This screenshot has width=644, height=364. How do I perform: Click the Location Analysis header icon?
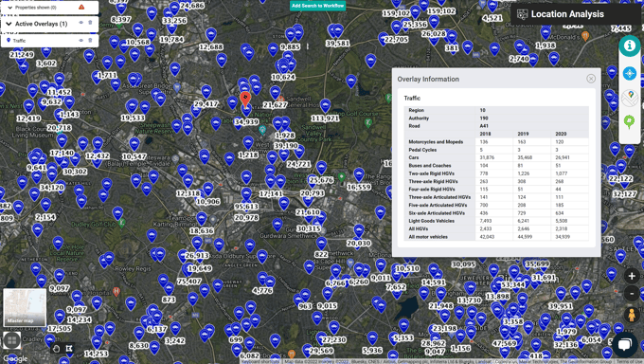[x=522, y=14]
